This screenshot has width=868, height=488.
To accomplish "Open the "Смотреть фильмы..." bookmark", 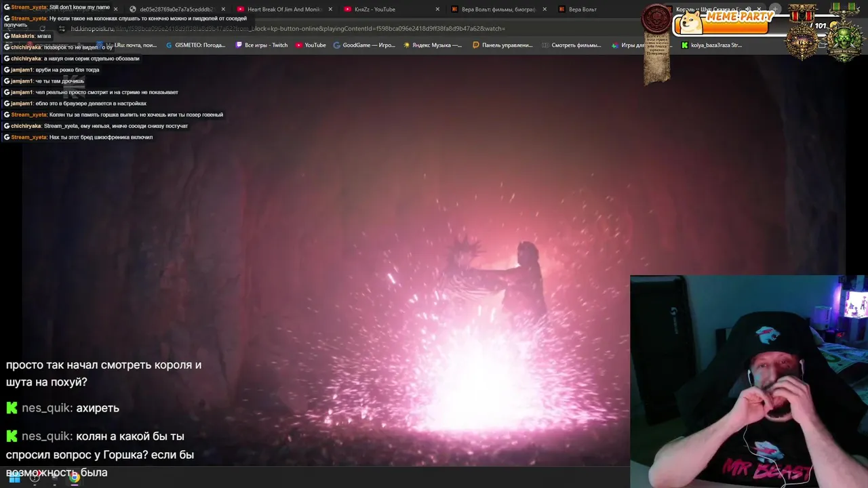I will tap(571, 45).
